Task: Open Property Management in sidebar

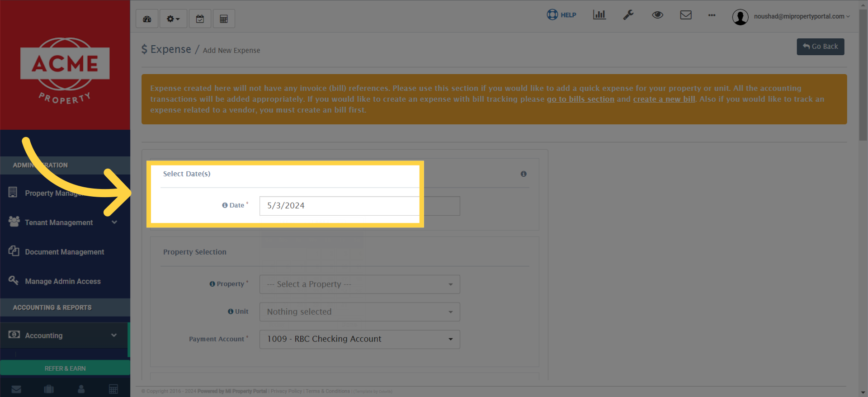Action: (65, 193)
